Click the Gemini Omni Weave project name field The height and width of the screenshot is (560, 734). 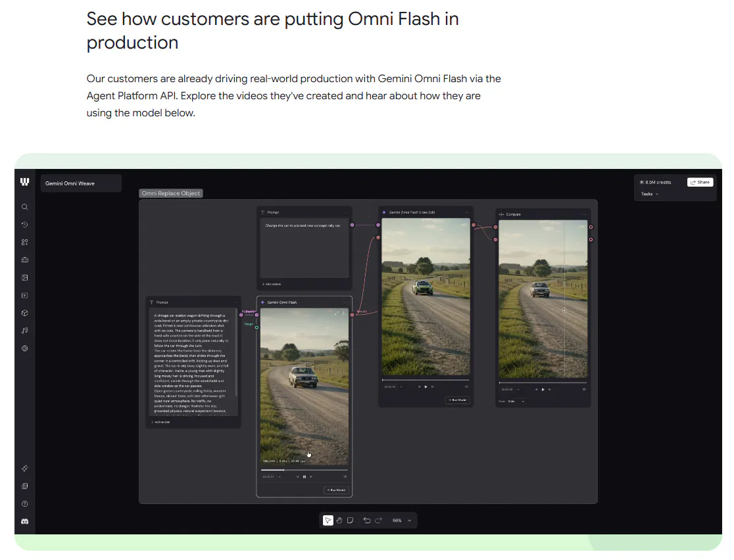pos(81,183)
